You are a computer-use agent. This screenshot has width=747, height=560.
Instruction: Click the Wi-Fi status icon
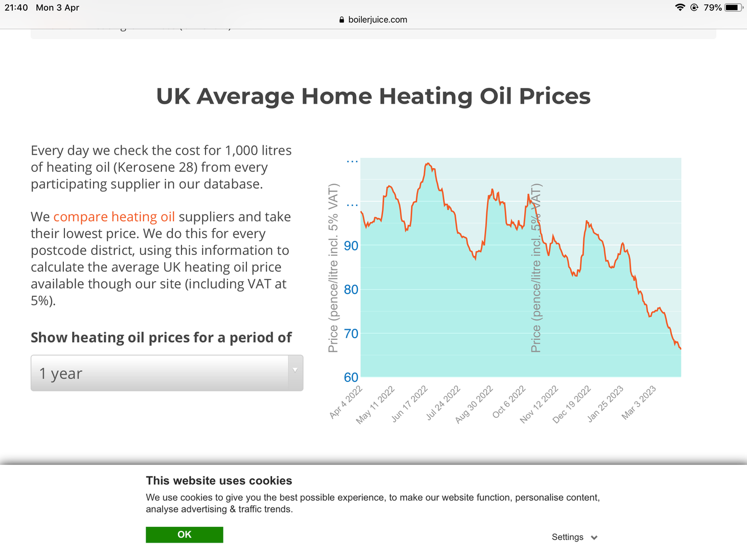click(680, 7)
